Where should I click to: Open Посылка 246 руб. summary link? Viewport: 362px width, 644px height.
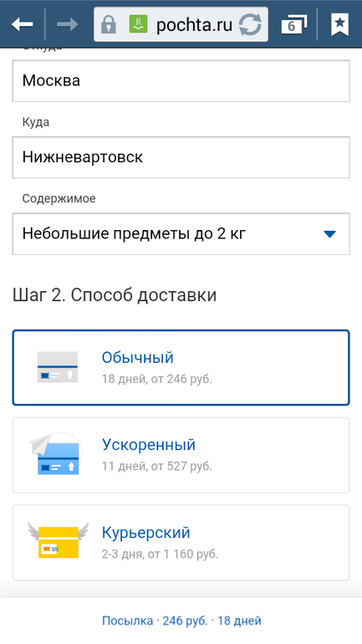(181, 621)
